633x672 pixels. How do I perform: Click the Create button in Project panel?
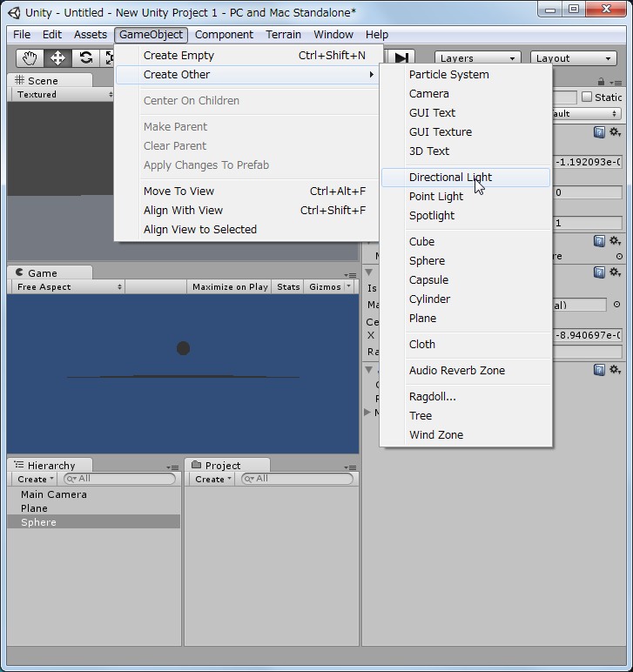(212, 479)
